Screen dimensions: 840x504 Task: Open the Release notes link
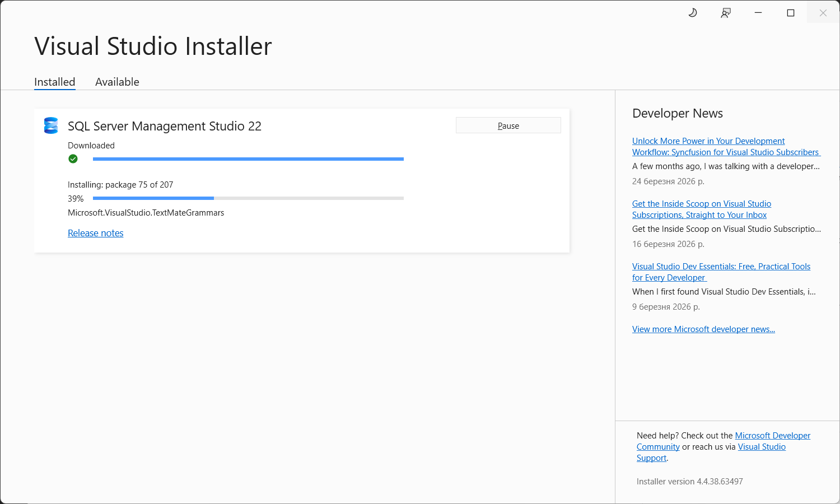95,233
